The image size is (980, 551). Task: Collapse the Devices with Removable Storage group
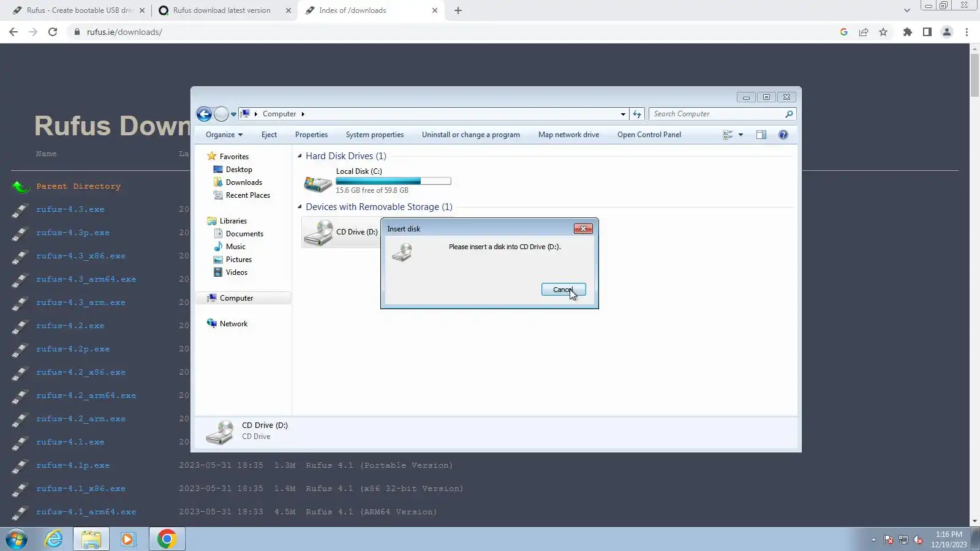(300, 207)
